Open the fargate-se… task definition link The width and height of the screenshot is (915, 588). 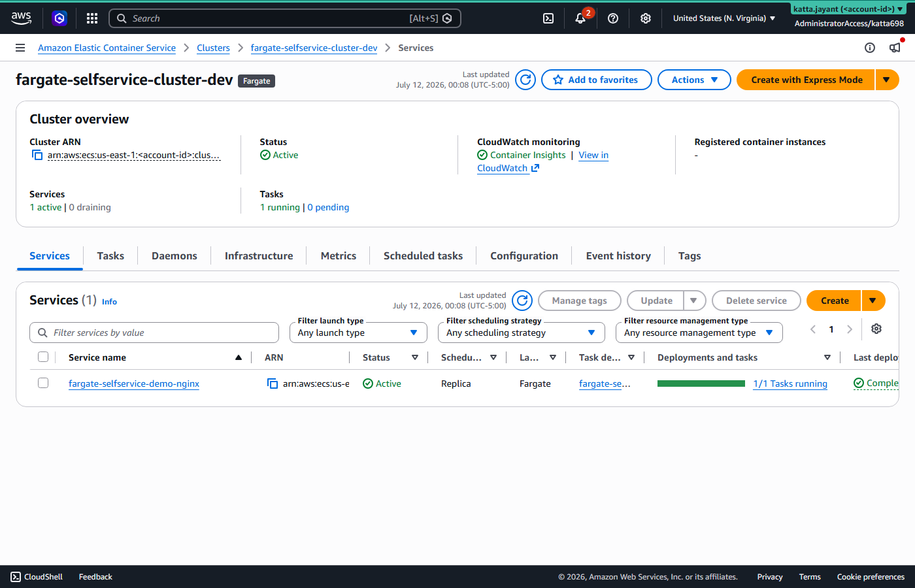pyautogui.click(x=605, y=384)
